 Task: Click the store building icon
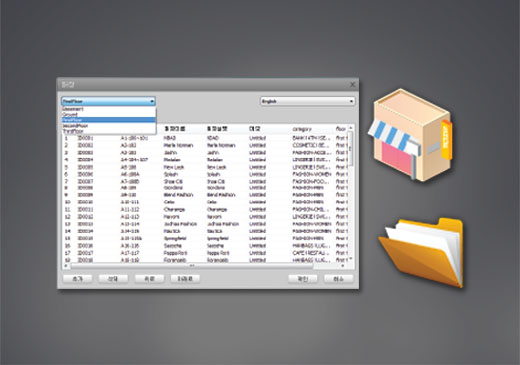click(410, 135)
